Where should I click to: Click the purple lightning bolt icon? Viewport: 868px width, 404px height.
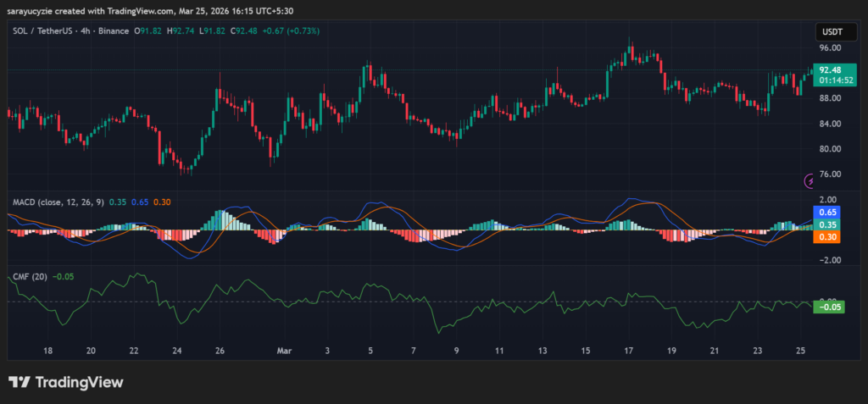pos(811,180)
